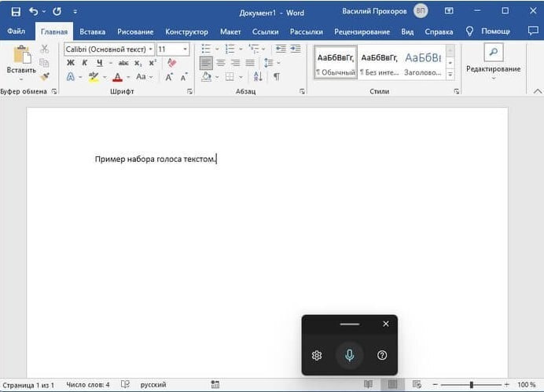
Task: Open the voice typing settings gear
Action: click(317, 355)
